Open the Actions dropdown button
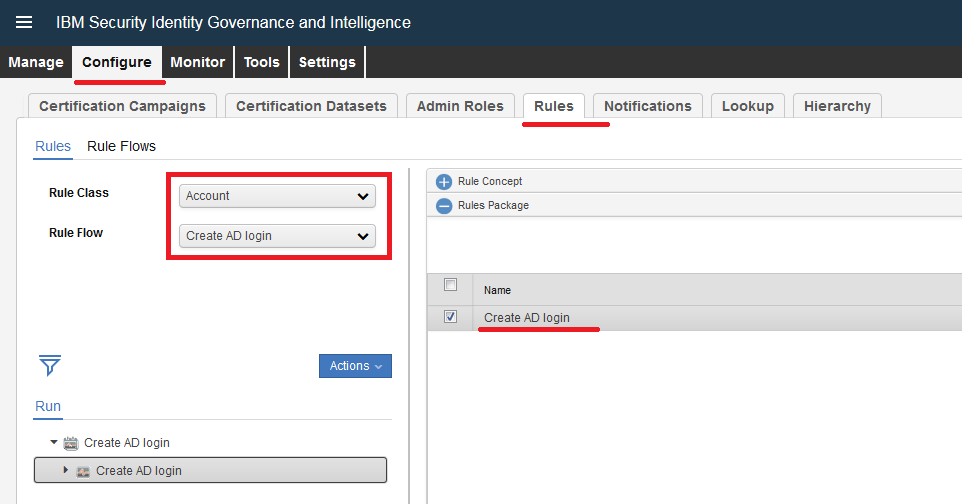This screenshot has width=962, height=504. (x=355, y=366)
